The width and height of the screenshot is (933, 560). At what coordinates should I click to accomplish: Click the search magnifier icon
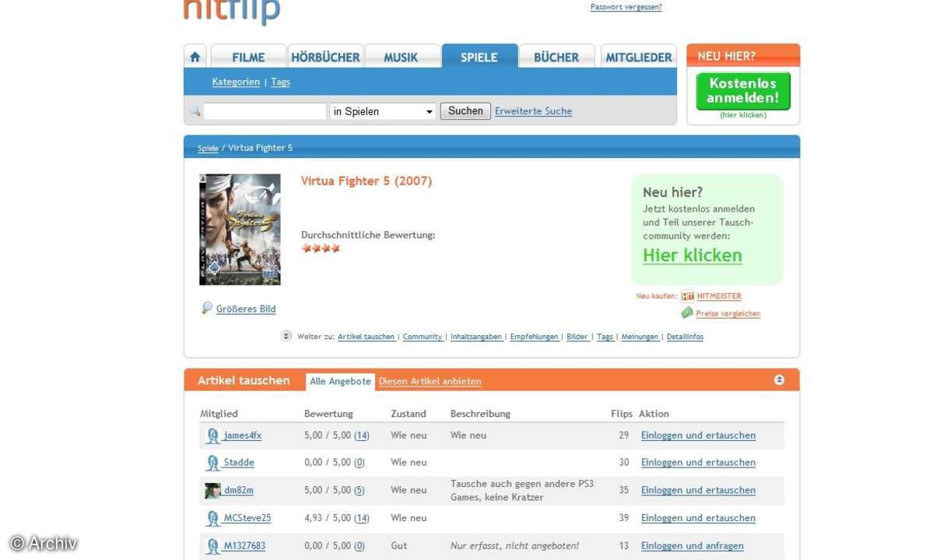(x=195, y=111)
